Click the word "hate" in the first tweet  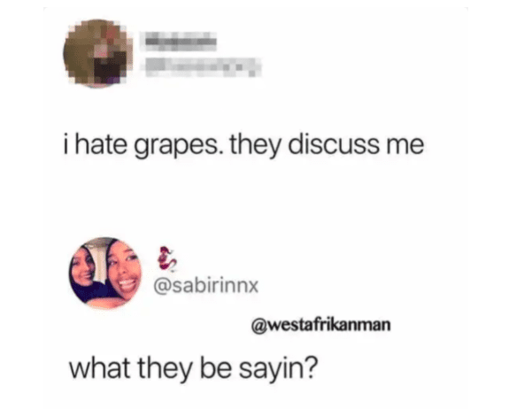pyautogui.click(x=100, y=145)
